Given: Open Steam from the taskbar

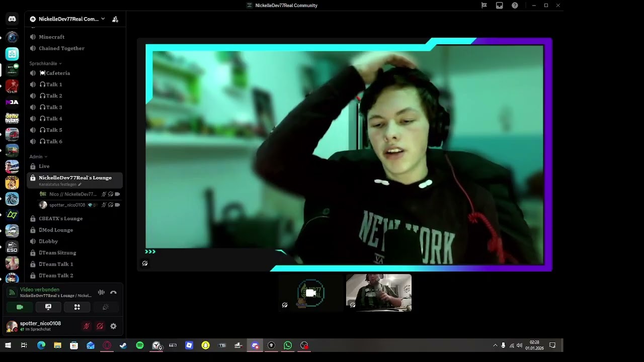Looking at the screenshot, I should pos(123,345).
